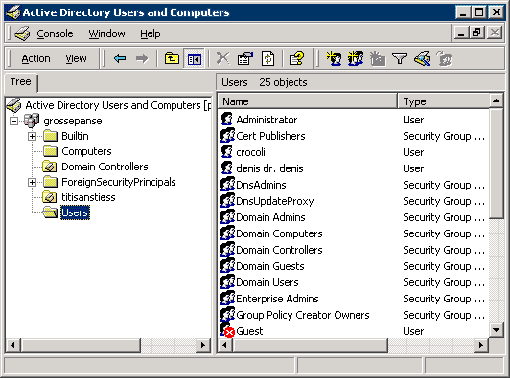Select ForeignSecurityPrincipals in the tree
The image size is (510, 378).
coord(118,182)
